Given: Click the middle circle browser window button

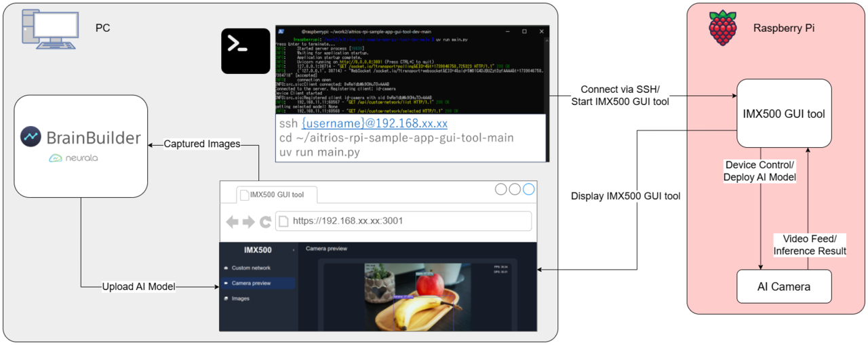Looking at the screenshot, I should click(x=515, y=189).
